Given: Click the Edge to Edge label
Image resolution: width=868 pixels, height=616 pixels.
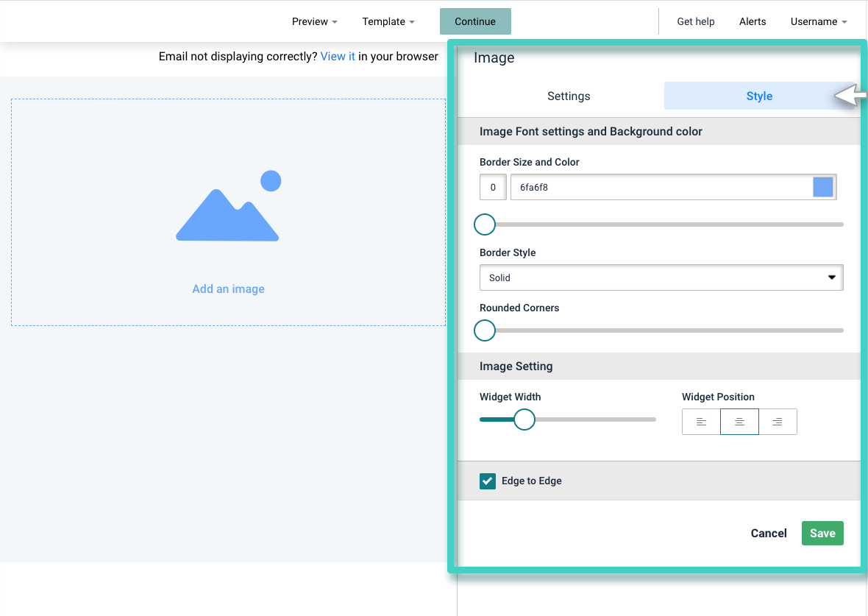Looking at the screenshot, I should click(x=531, y=481).
